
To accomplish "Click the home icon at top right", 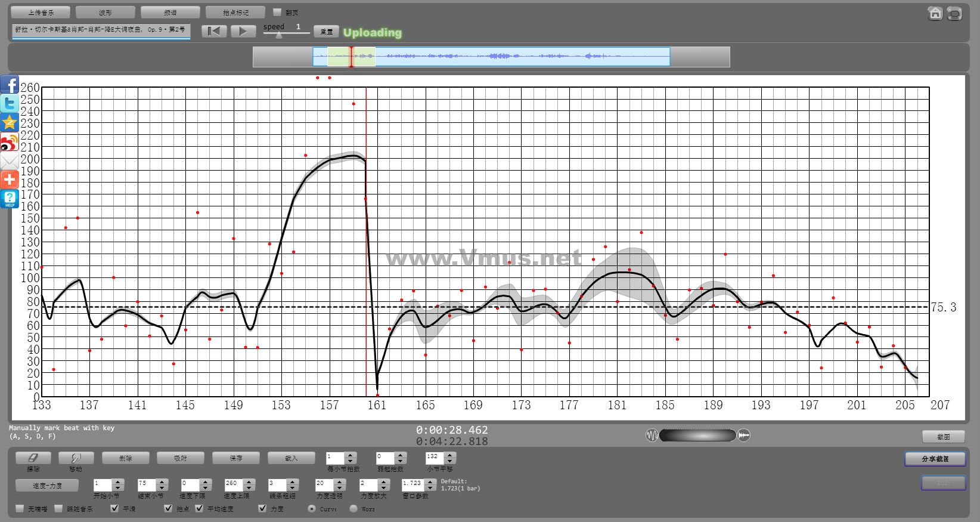I will coord(935,14).
